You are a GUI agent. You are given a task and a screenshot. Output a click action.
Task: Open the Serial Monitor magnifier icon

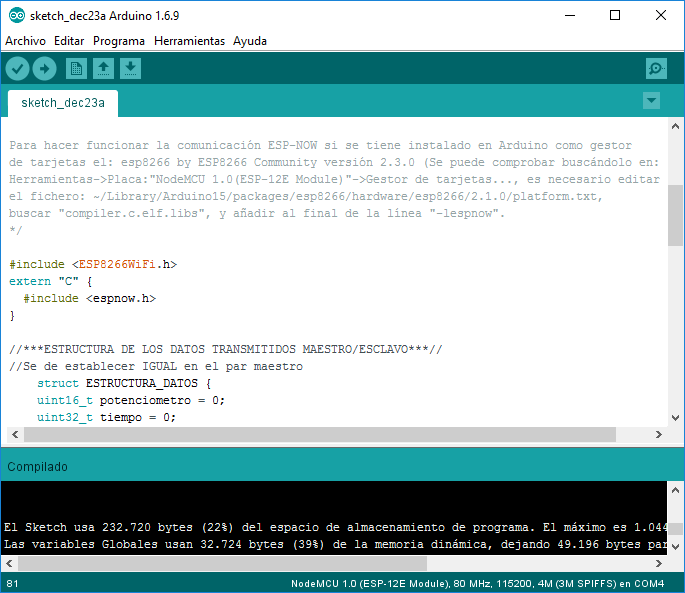[x=656, y=69]
